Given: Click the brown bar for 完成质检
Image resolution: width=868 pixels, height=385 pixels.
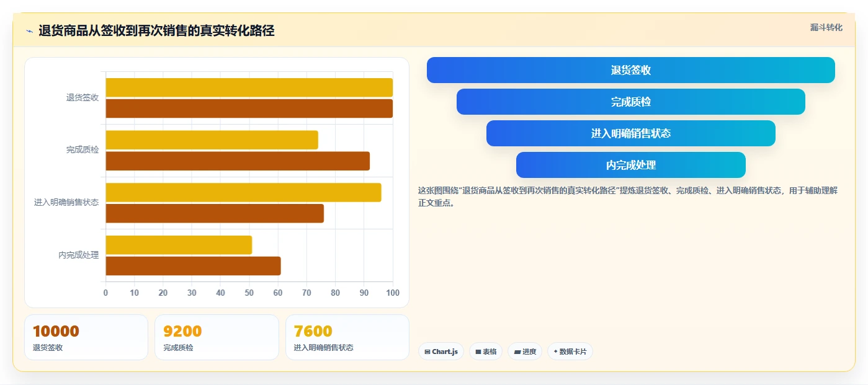Looking at the screenshot, I should 238,161.
